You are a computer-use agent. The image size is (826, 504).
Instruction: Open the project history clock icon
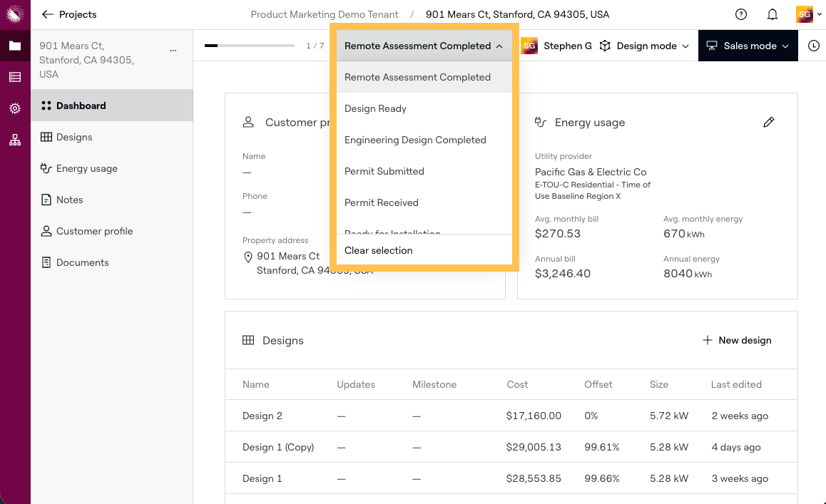point(813,46)
